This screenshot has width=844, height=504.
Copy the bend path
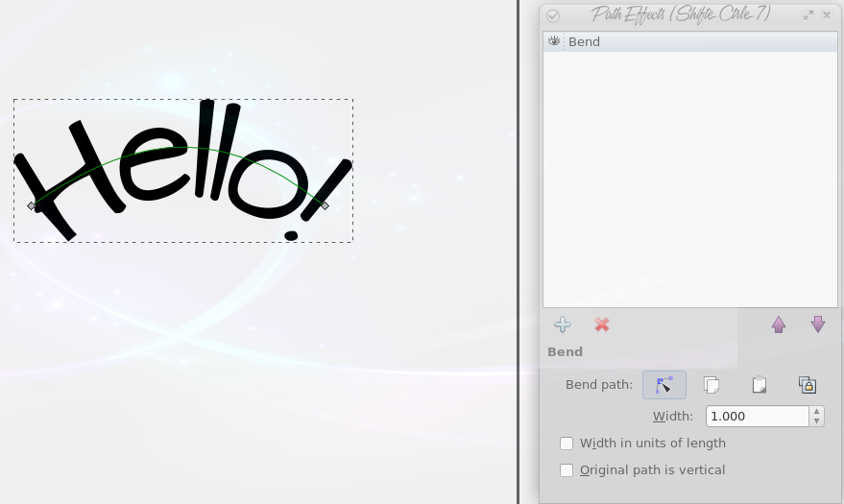coord(711,385)
